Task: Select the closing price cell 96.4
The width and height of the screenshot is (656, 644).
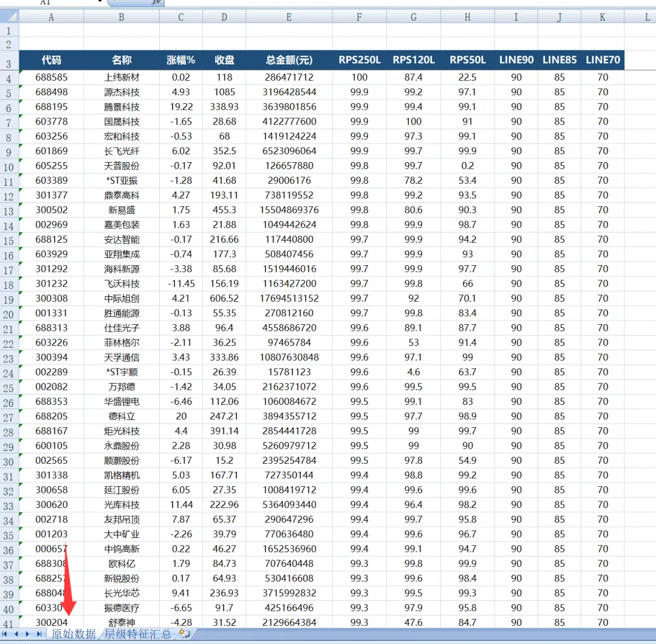Action: click(x=224, y=328)
